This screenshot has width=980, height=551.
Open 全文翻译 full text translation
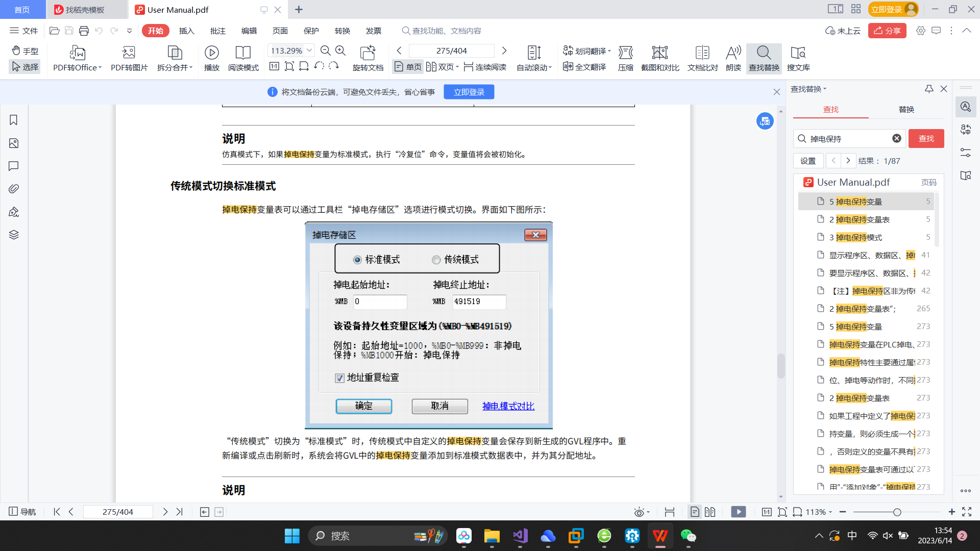(x=584, y=67)
